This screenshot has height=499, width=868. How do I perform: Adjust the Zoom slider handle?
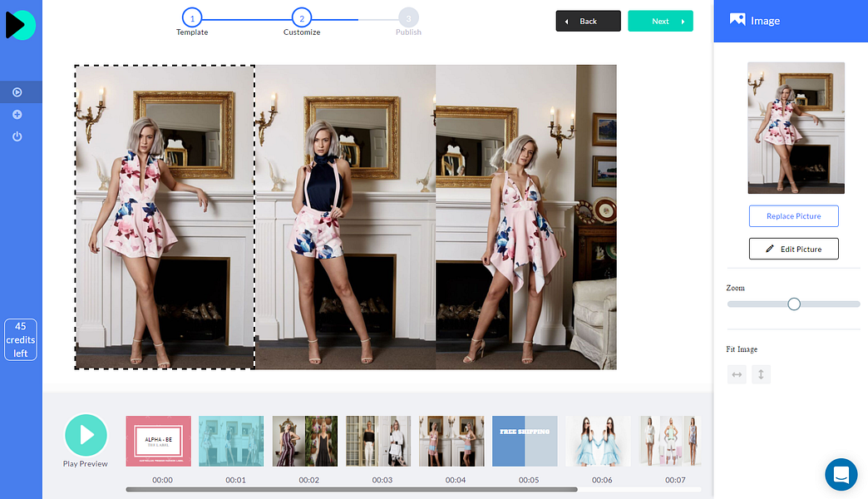click(x=794, y=304)
